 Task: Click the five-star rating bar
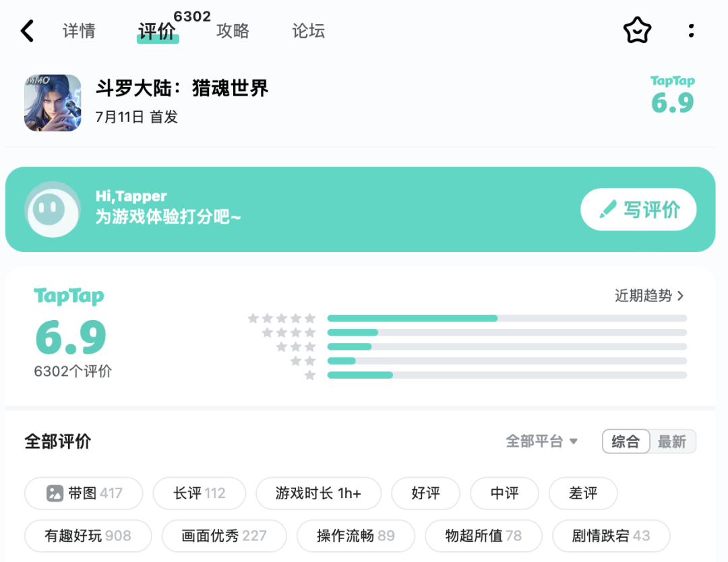point(507,318)
